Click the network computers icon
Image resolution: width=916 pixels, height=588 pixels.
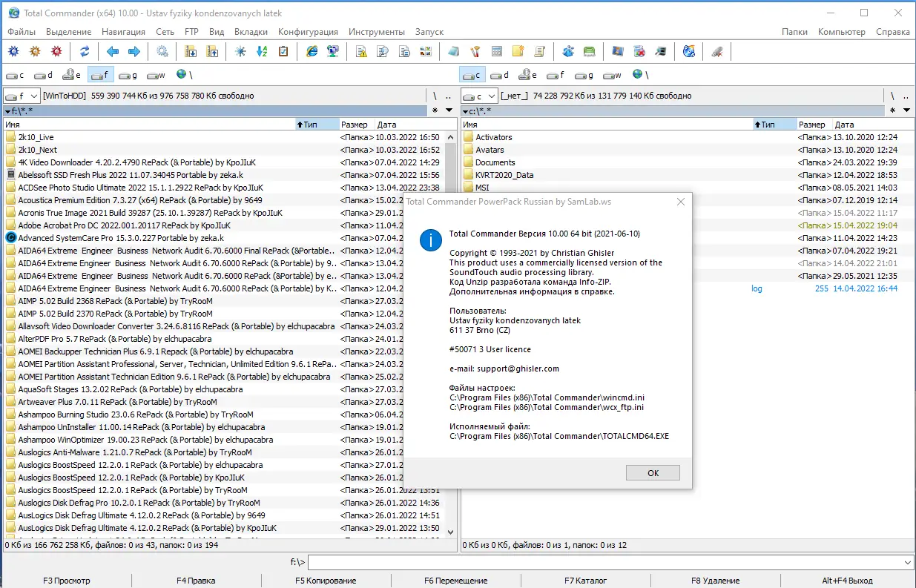tap(333, 51)
